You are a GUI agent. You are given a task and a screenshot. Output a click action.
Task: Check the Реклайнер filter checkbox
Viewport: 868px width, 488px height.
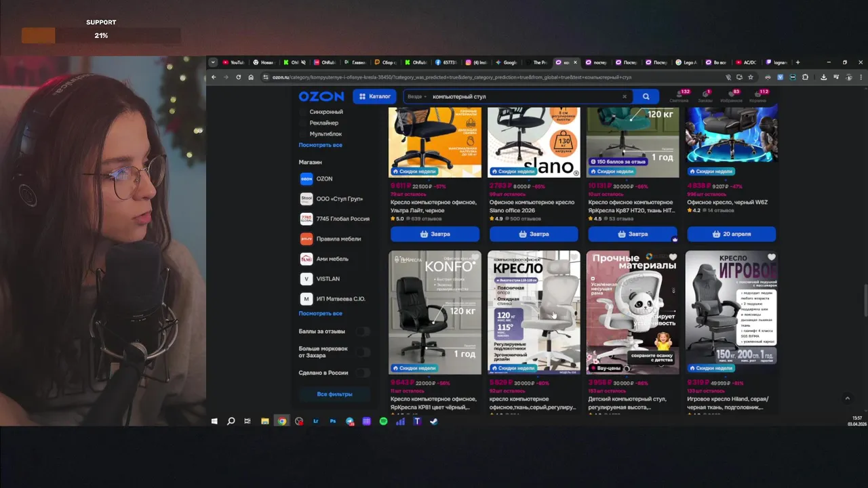[x=303, y=123]
